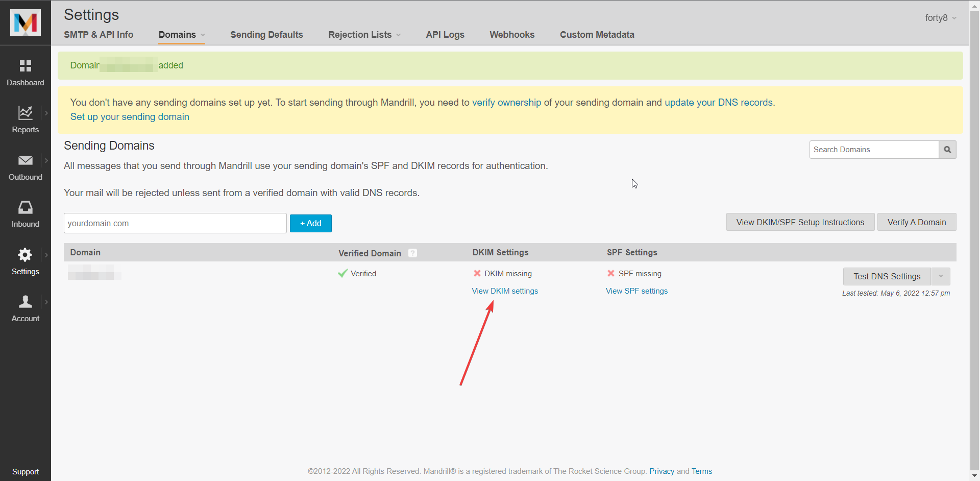Open the forty8 account dropdown
The width and height of the screenshot is (980, 481).
(x=941, y=18)
